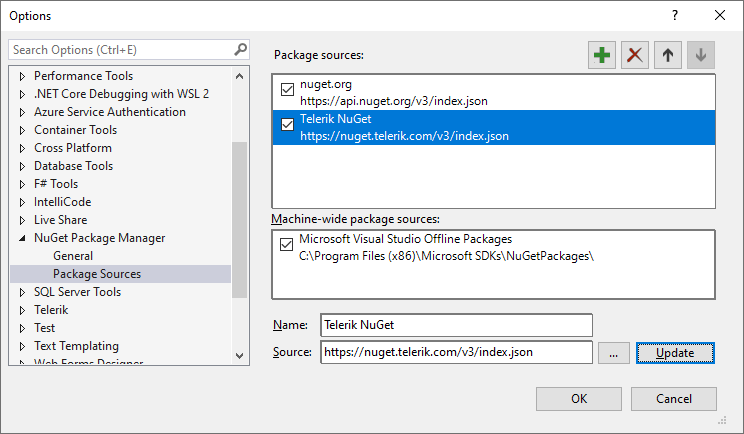Select General under NuGet Package Manager
The image size is (744, 434).
tap(73, 256)
